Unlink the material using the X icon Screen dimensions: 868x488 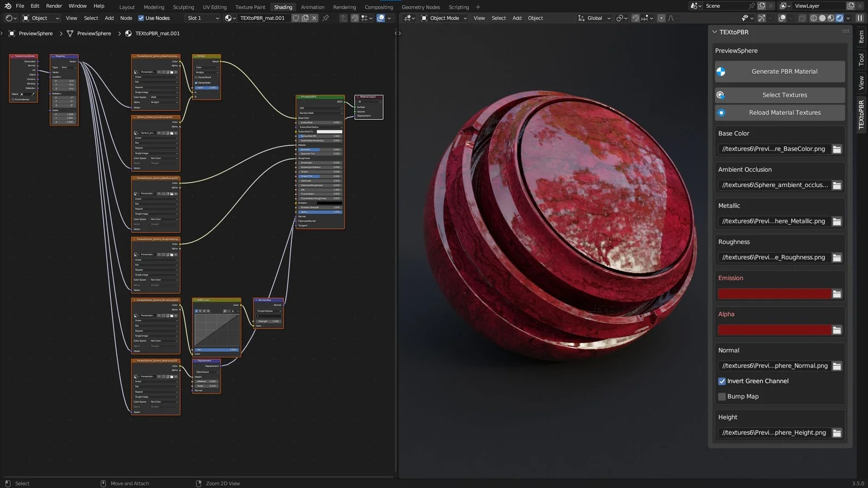point(314,18)
